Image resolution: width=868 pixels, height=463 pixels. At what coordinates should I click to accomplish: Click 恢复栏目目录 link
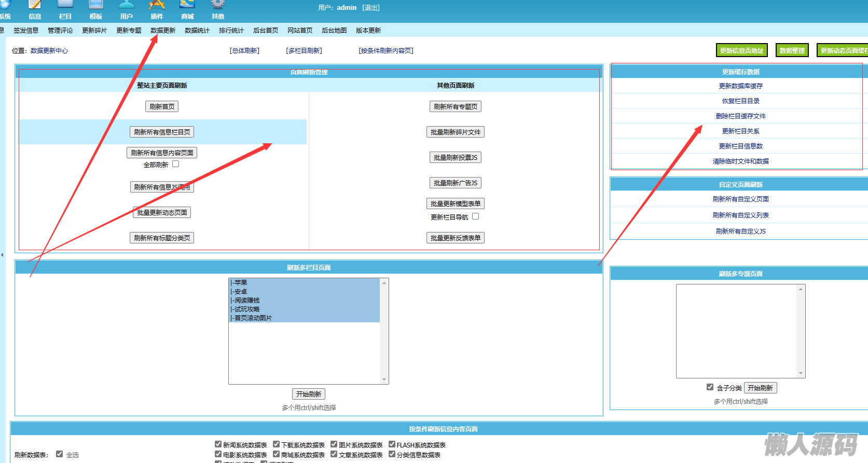(740, 101)
